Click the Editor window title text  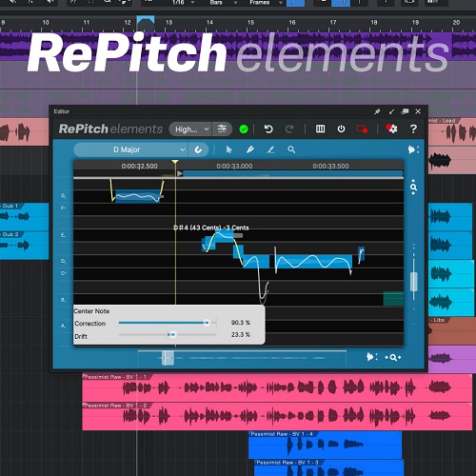click(62, 111)
